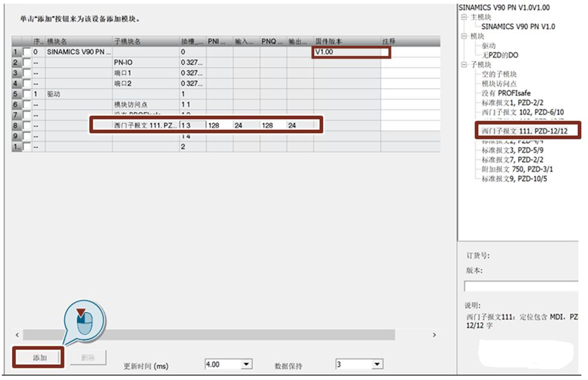Click the 删除 button
Image resolution: width=588 pixels, height=380 pixels.
point(88,358)
